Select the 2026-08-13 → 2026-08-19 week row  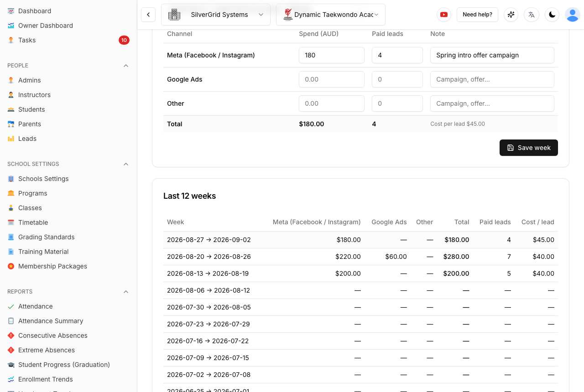(x=360, y=273)
